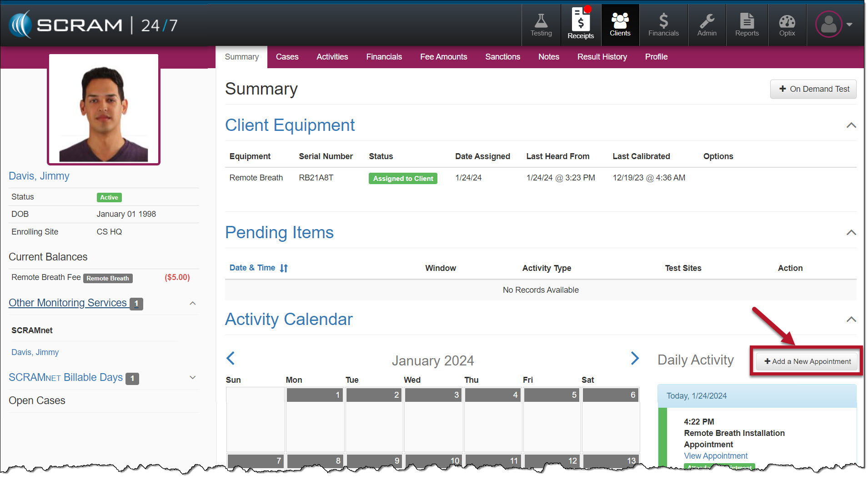The height and width of the screenshot is (480, 868).
Task: Click Add a New Appointment button
Action: click(x=807, y=361)
